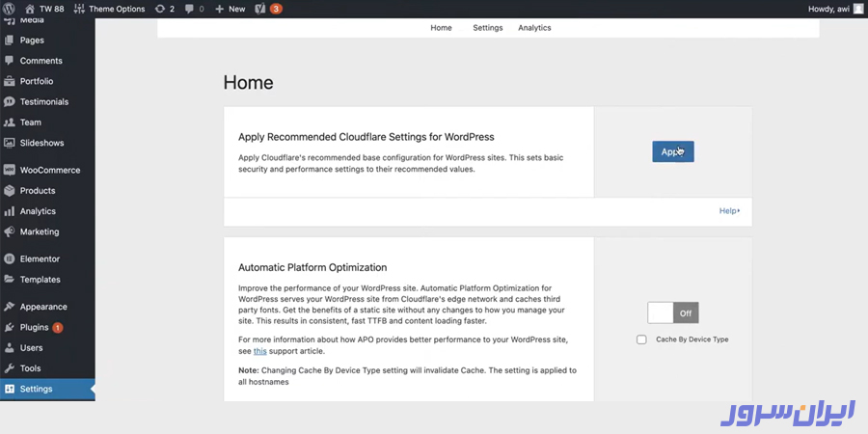
Task: Toggle Automatic Platform Optimization switch
Action: 673,312
